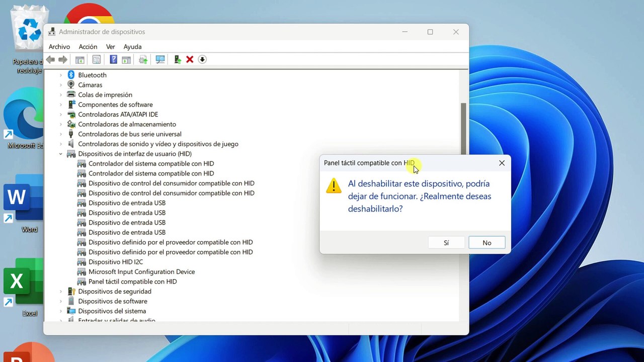
Task: Click the Colas de impresión printer icon
Action: point(71,95)
